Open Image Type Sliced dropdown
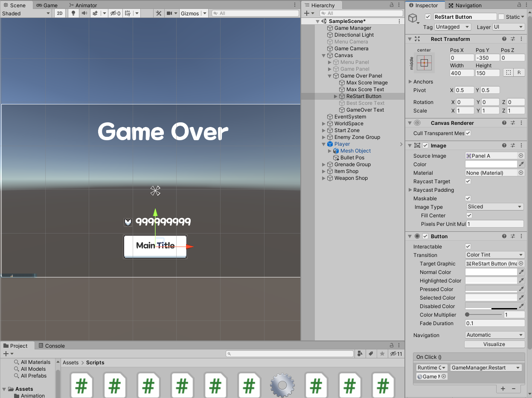532x398 pixels. coord(494,207)
